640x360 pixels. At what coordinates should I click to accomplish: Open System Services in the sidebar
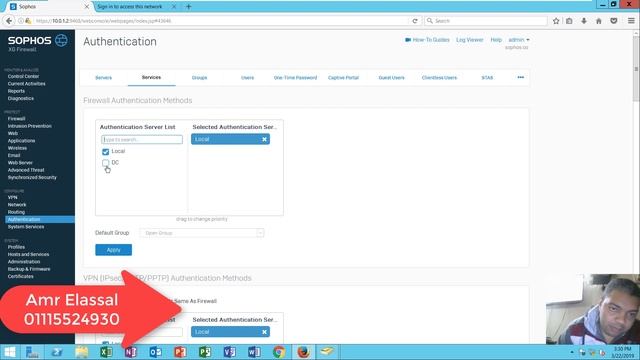(26, 227)
